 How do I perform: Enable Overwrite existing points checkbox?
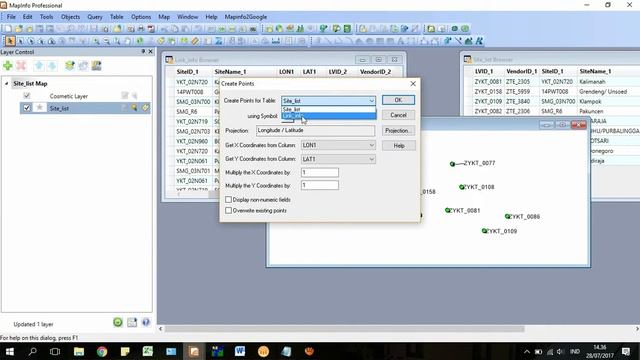point(229,211)
